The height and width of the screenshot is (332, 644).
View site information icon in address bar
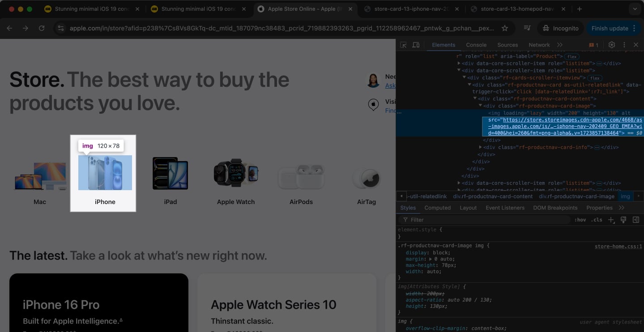(61, 28)
